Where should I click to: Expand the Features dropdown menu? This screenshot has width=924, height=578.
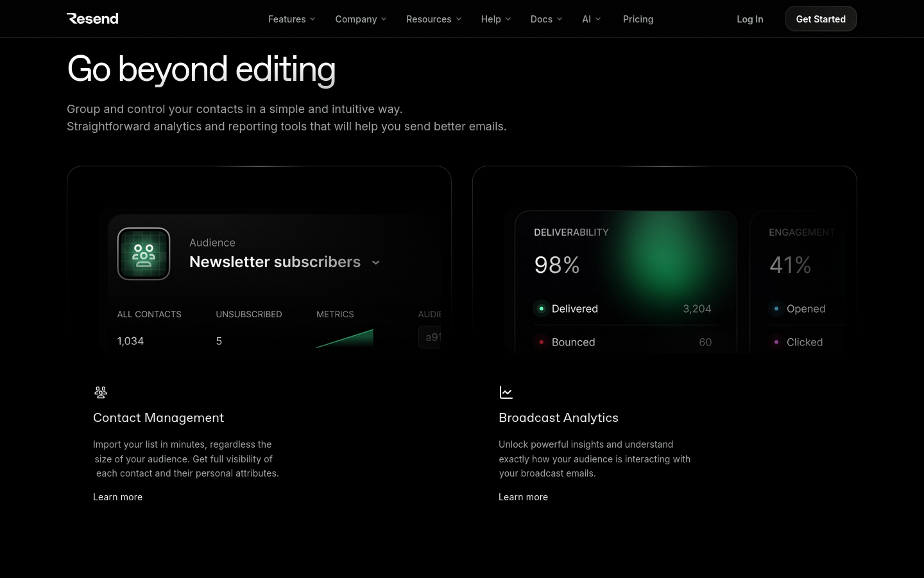pyautogui.click(x=291, y=19)
